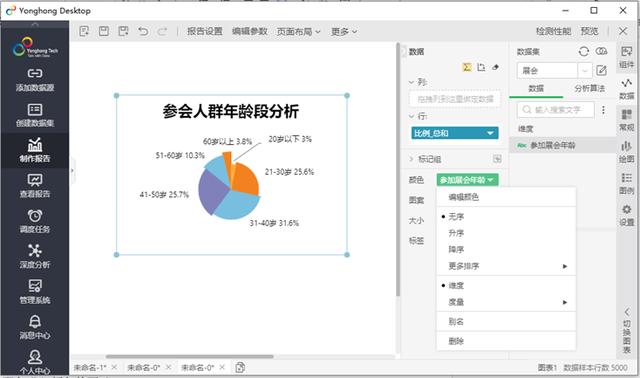Expand the 更多排序 submenu
The width and height of the screenshot is (640, 378).
506,266
